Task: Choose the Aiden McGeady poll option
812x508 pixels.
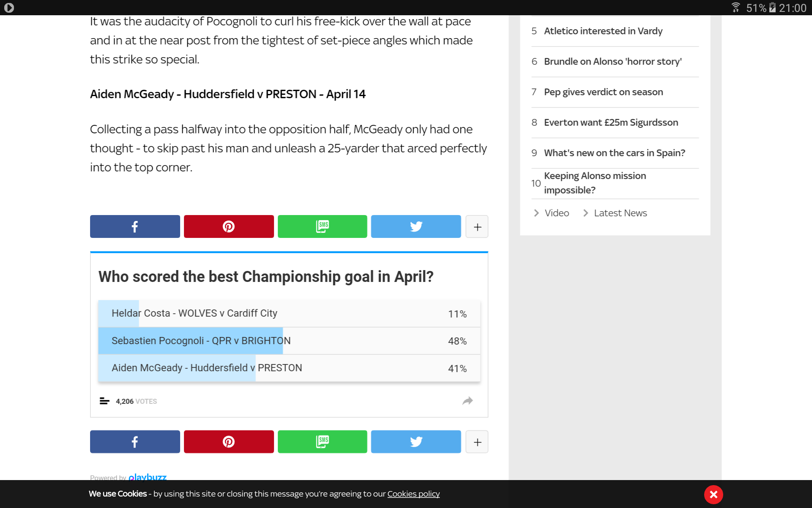Action: [x=289, y=368]
